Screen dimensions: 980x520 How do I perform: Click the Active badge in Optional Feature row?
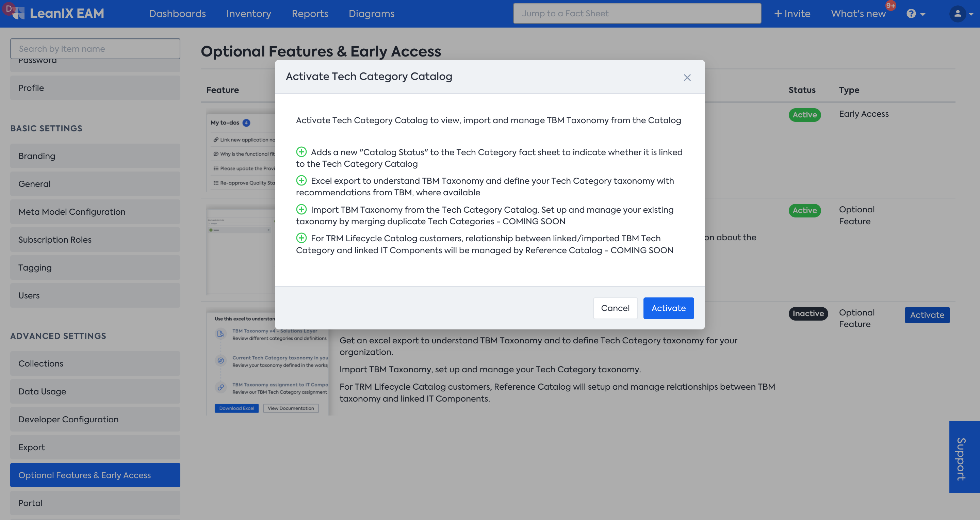coord(805,210)
